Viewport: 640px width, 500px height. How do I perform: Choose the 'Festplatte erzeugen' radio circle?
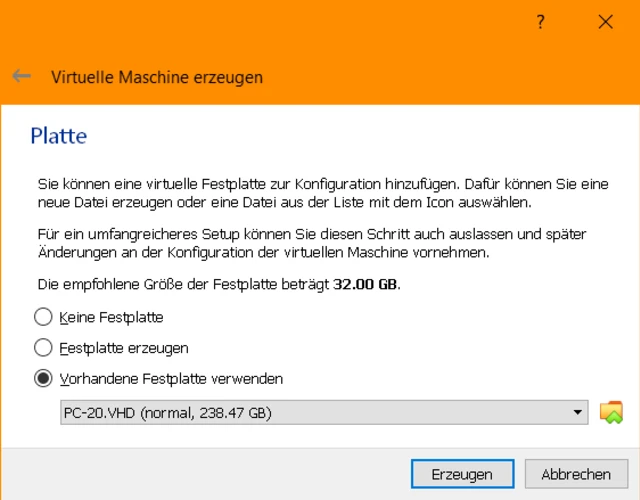pos(43,348)
